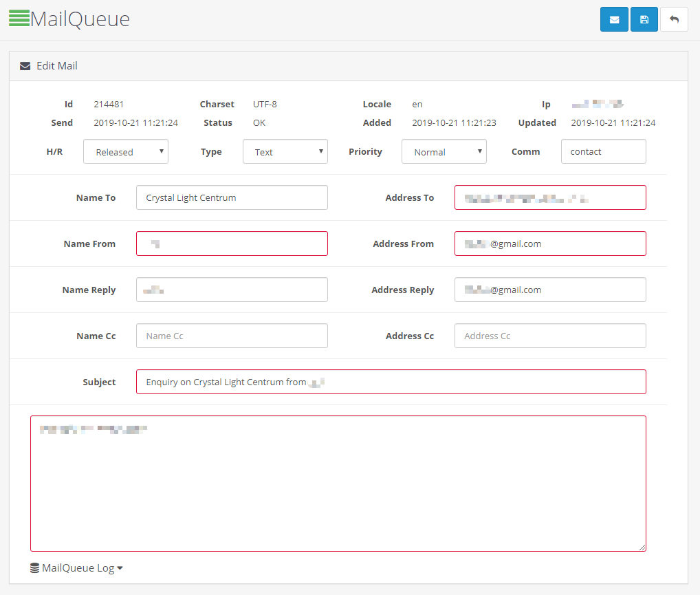Image resolution: width=700 pixels, height=595 pixels.
Task: Open the H/R Released dropdown
Action: [125, 151]
